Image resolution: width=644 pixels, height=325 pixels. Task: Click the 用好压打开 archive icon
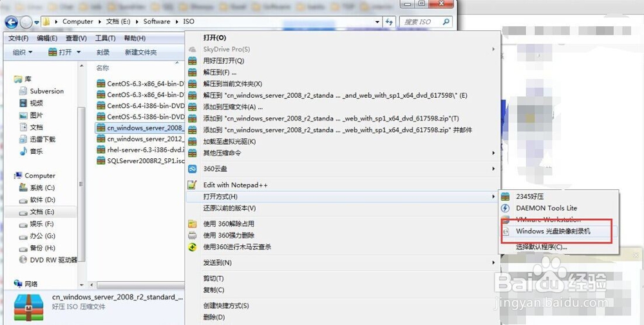(x=192, y=60)
